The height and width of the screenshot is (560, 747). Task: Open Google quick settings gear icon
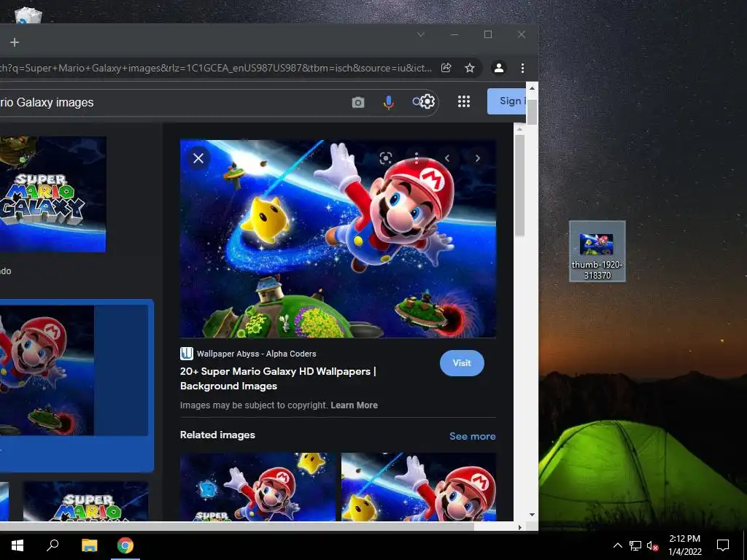click(x=427, y=101)
